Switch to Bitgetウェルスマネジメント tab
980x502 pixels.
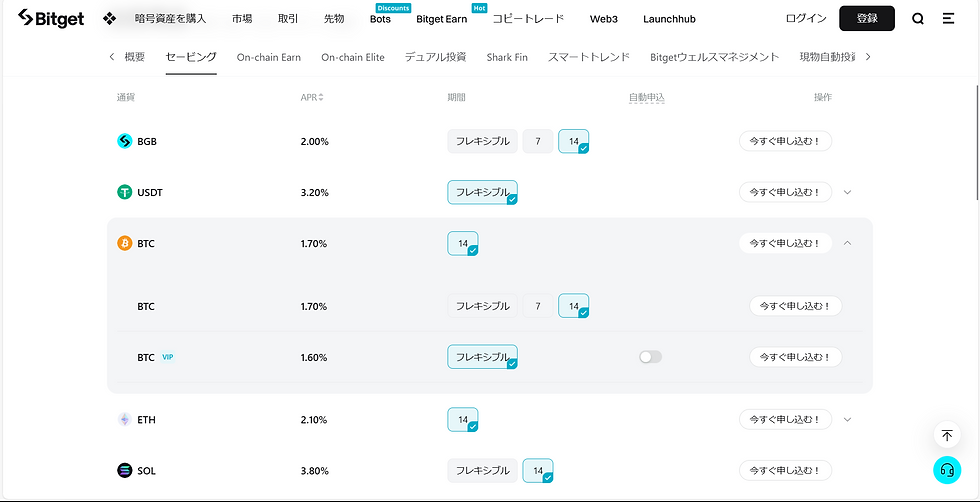pos(715,57)
